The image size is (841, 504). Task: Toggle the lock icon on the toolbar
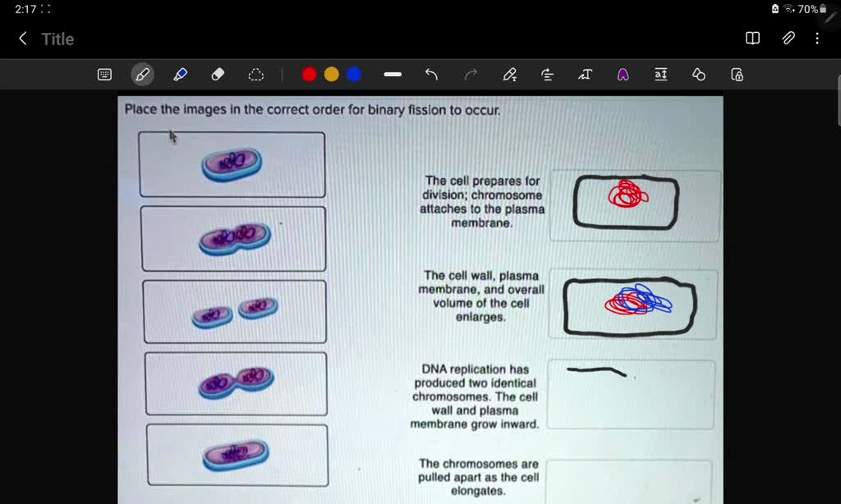[737, 74]
